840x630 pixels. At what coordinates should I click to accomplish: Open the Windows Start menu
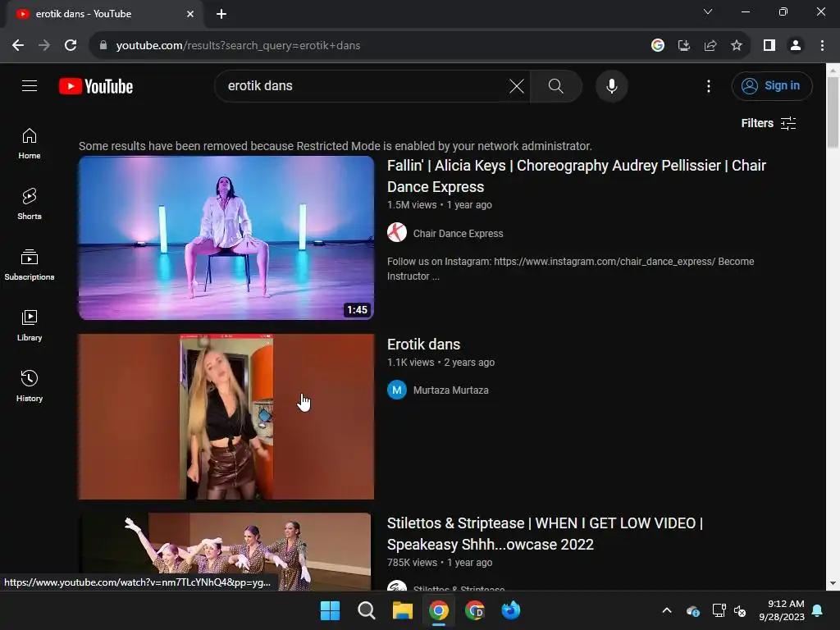click(x=330, y=610)
